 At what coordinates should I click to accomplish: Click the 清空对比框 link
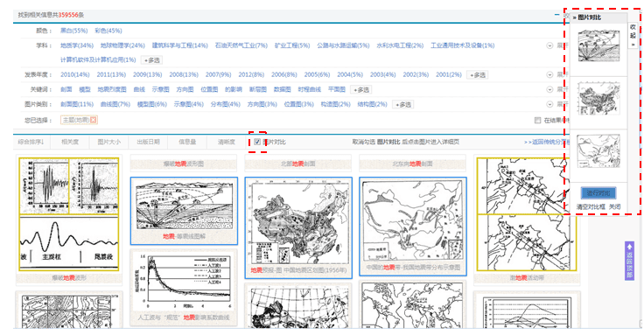tap(591, 207)
